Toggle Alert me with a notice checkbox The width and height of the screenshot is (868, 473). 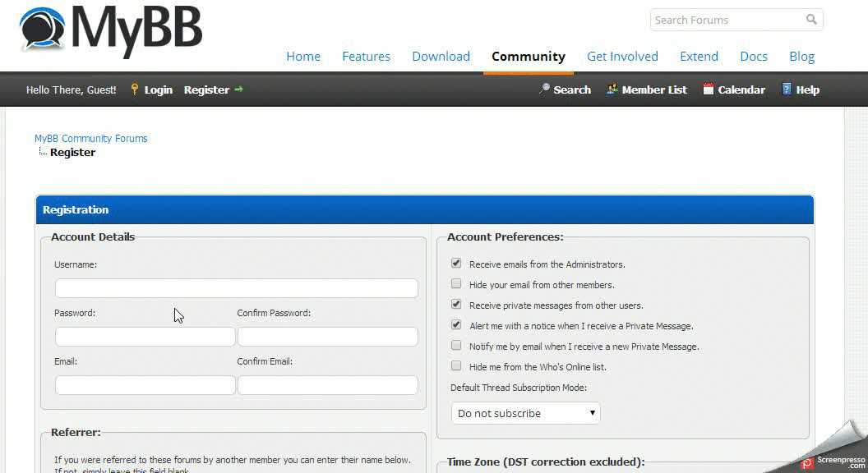(x=456, y=324)
